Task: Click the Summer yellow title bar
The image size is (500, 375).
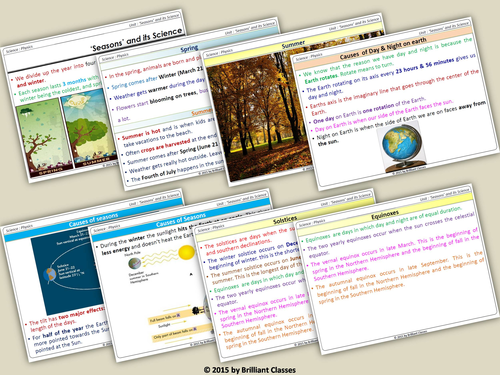Action: click(x=293, y=44)
